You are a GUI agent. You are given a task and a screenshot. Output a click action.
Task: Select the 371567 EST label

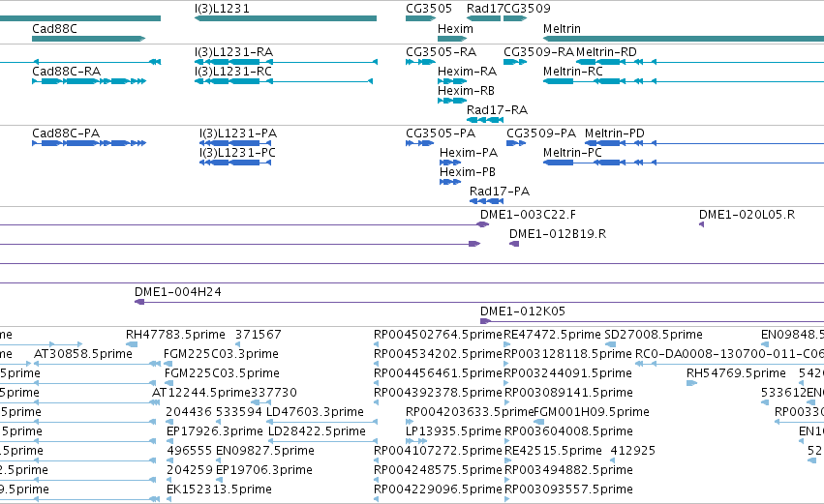click(x=258, y=335)
